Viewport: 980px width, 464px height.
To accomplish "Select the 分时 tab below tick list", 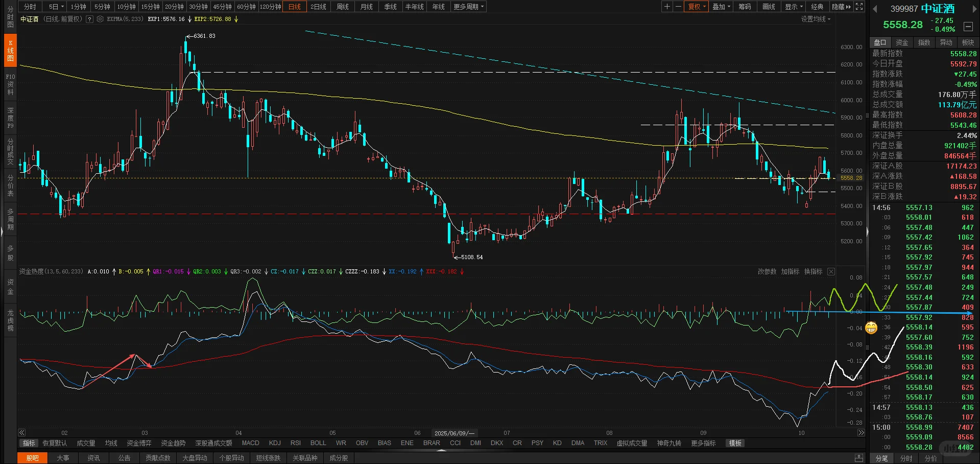I will 906,458.
